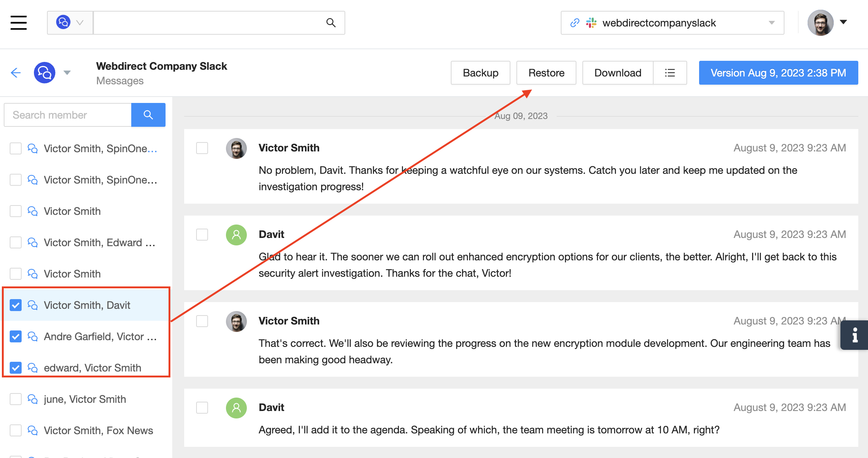Image resolution: width=868 pixels, height=458 pixels.
Task: Check the june, Victor Smith conversation
Action: click(x=16, y=399)
